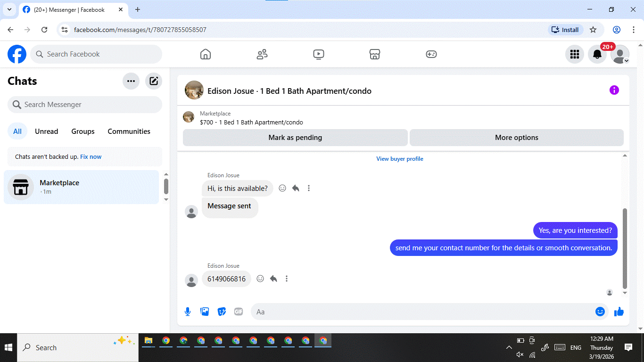Select the Groups chats filter
This screenshot has width=644, height=362.
tap(83, 132)
